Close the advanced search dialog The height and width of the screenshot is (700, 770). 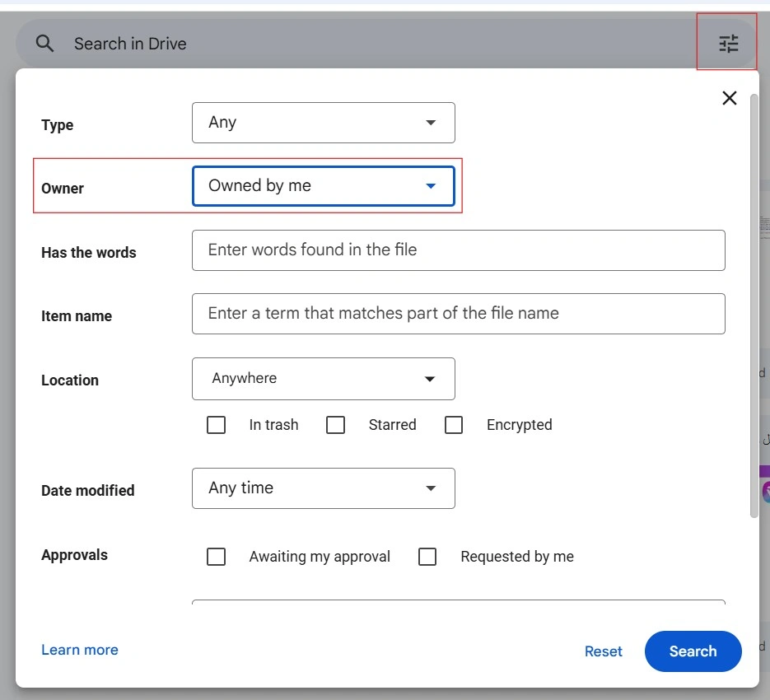tap(730, 98)
